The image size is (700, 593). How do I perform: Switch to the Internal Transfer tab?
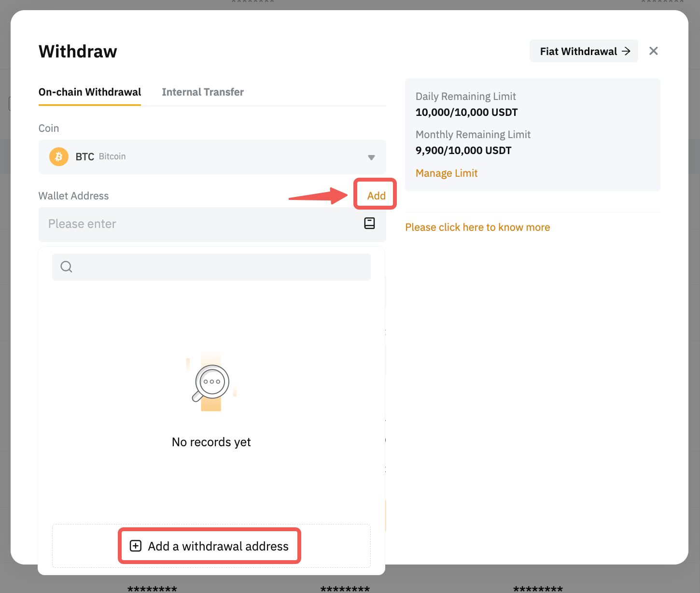[203, 92]
